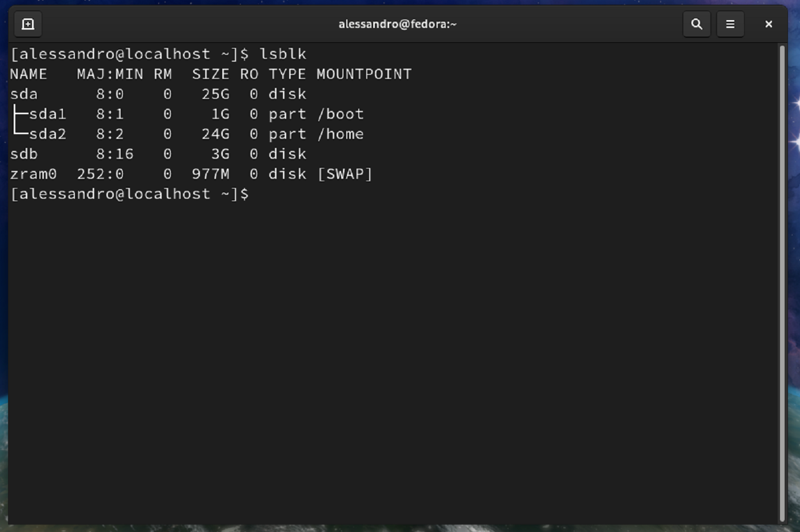Click the 977M size value

click(x=210, y=174)
